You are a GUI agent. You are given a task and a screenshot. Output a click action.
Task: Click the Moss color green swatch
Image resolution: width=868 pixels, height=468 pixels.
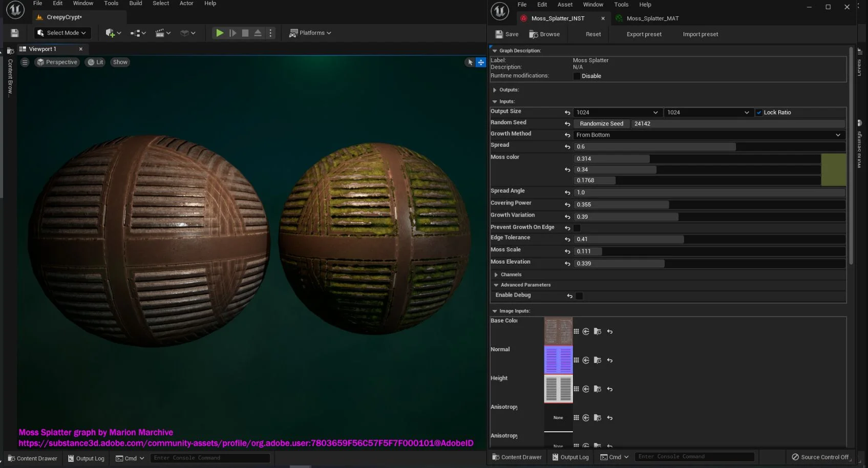tap(833, 169)
